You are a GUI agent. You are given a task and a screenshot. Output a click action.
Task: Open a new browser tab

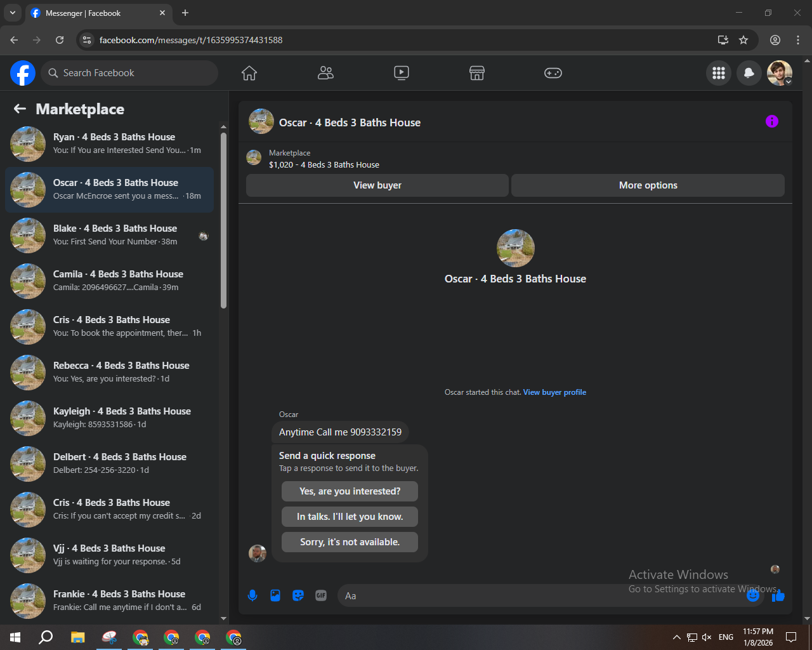185,13
